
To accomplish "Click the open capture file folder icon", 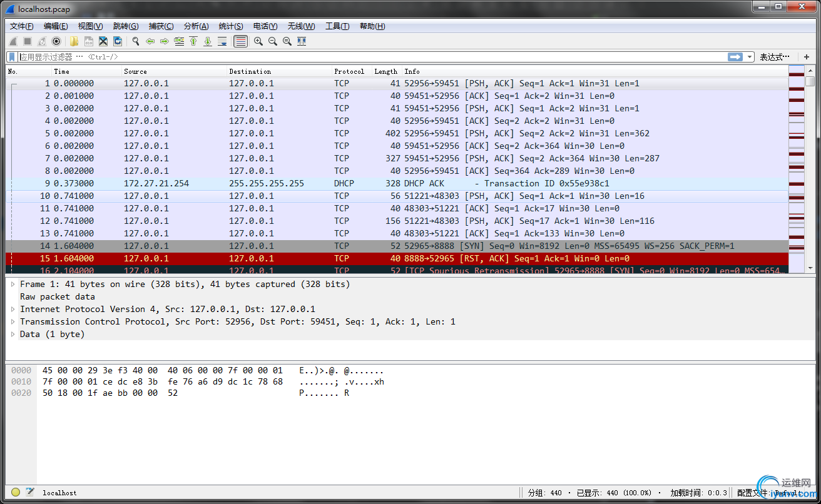I will 74,41.
